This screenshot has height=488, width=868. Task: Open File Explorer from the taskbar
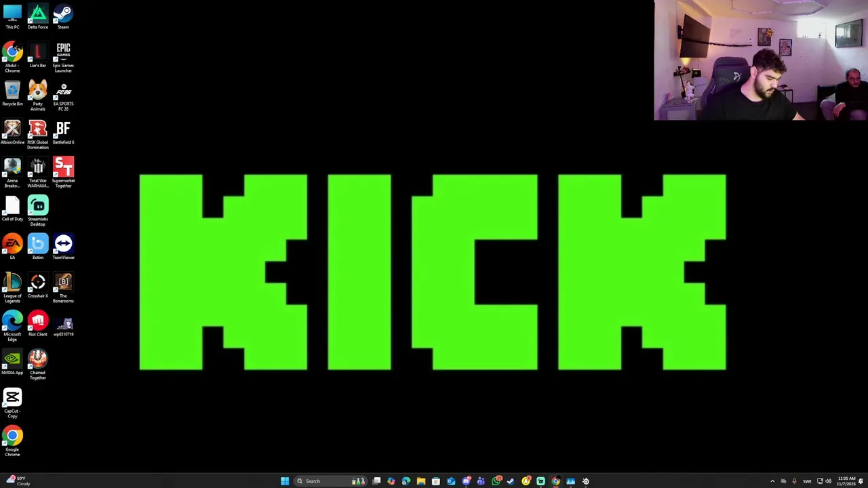(421, 481)
